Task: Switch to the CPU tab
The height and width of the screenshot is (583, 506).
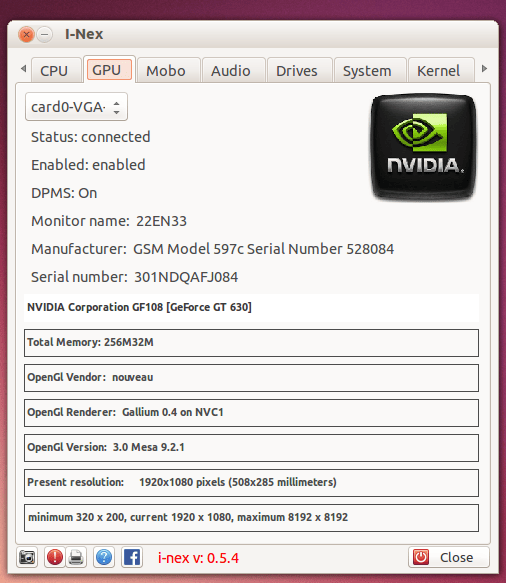Action: [54, 71]
